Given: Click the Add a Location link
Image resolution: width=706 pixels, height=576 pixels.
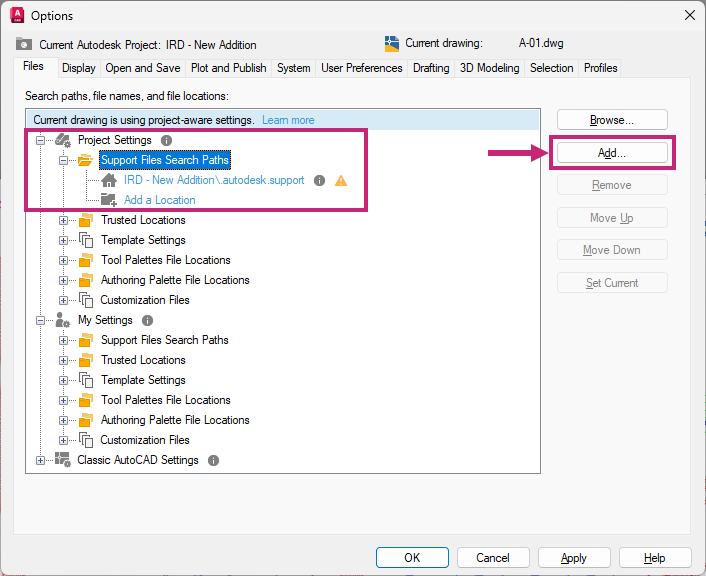Looking at the screenshot, I should tap(159, 200).
